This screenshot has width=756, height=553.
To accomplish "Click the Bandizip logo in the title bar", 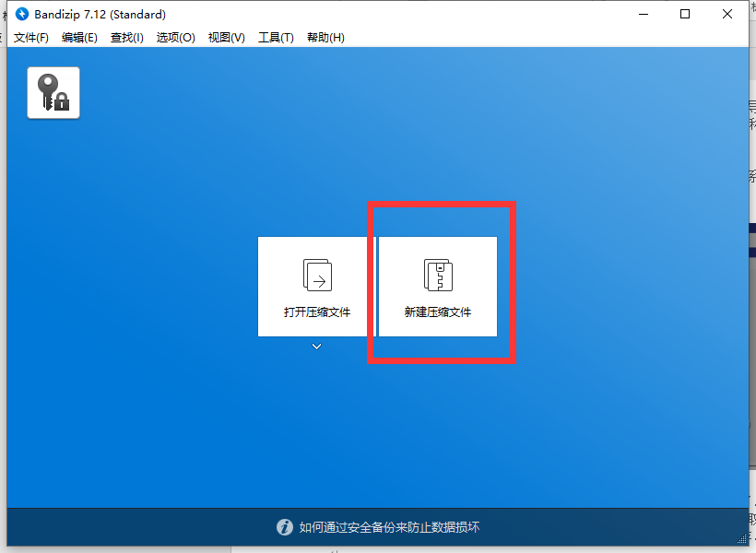I will click(x=21, y=14).
